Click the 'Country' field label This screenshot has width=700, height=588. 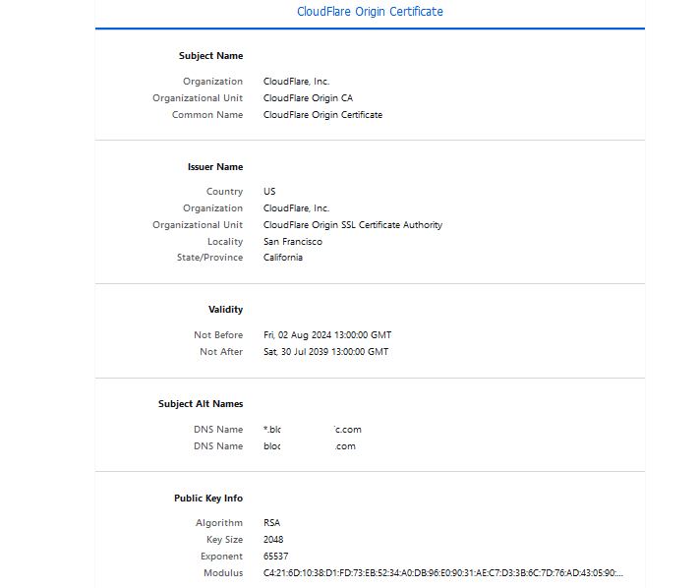tap(224, 192)
